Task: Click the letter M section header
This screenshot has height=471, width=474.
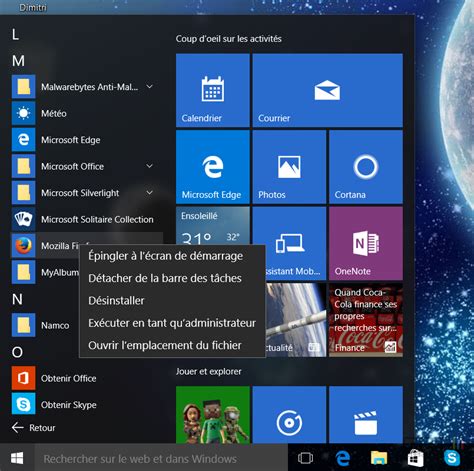Action: coord(18,61)
